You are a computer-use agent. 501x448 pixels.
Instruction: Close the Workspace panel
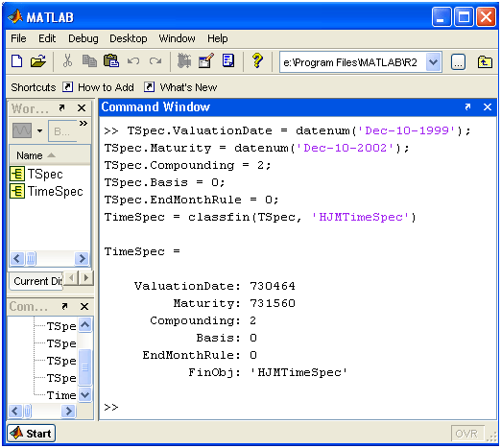pyautogui.click(x=82, y=108)
